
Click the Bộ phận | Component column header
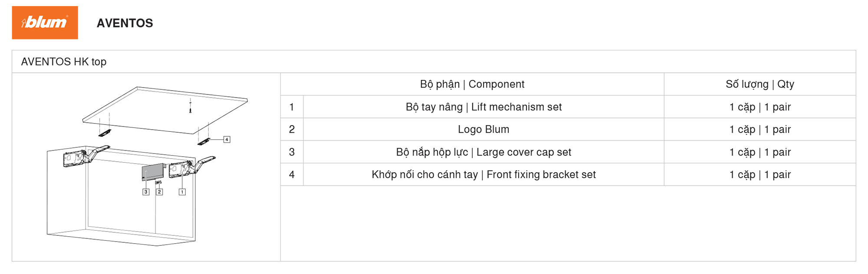point(472,84)
